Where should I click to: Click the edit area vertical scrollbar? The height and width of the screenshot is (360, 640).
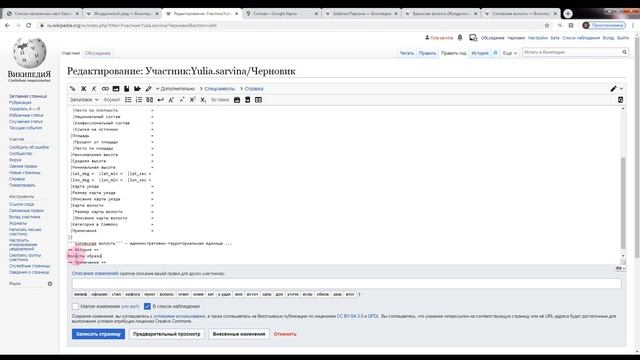tap(623, 202)
